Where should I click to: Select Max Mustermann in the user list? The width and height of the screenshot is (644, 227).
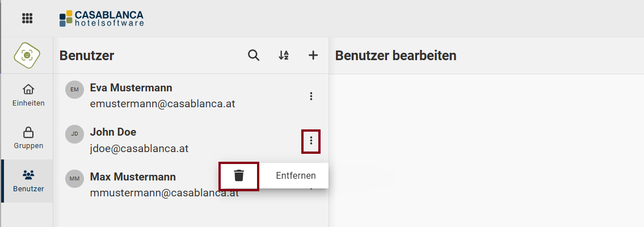tap(133, 177)
